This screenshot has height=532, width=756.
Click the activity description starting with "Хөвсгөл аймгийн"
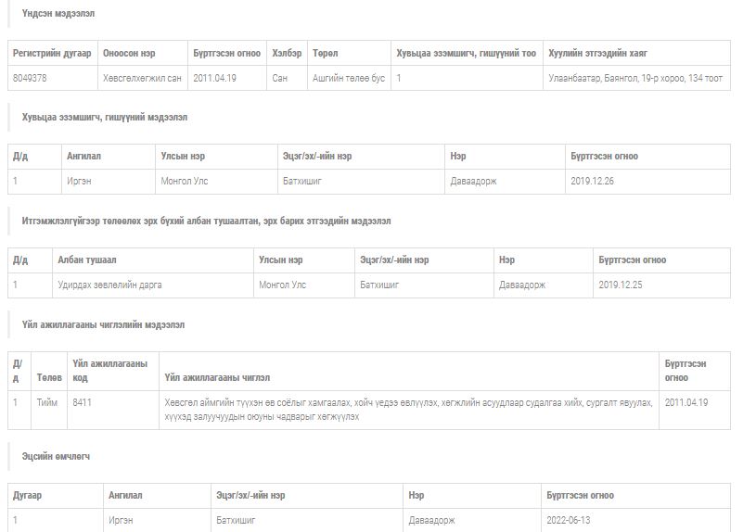[x=406, y=410]
